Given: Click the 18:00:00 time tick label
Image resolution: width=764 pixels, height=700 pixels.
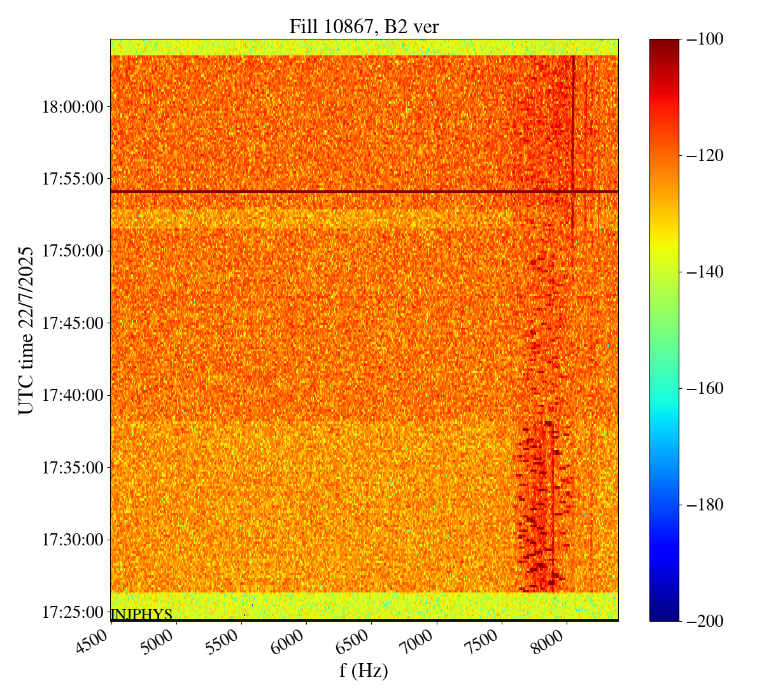Looking at the screenshot, I should 73,106.
